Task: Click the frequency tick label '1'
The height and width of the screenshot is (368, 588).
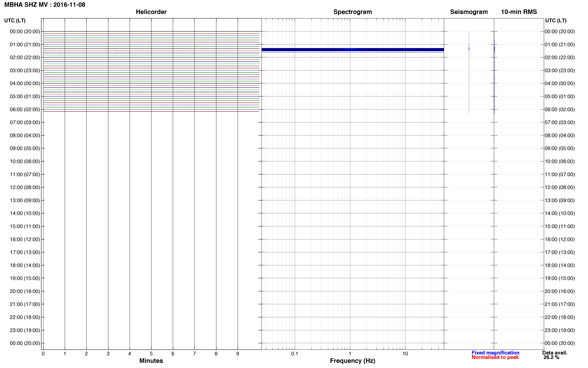Action: click(x=350, y=354)
